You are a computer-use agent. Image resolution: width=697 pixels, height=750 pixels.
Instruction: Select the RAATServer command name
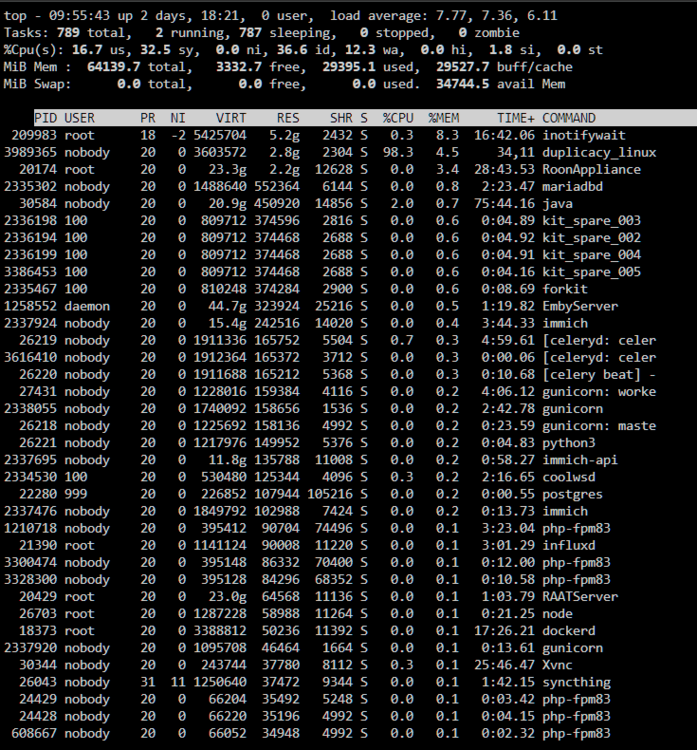pyautogui.click(x=580, y=597)
